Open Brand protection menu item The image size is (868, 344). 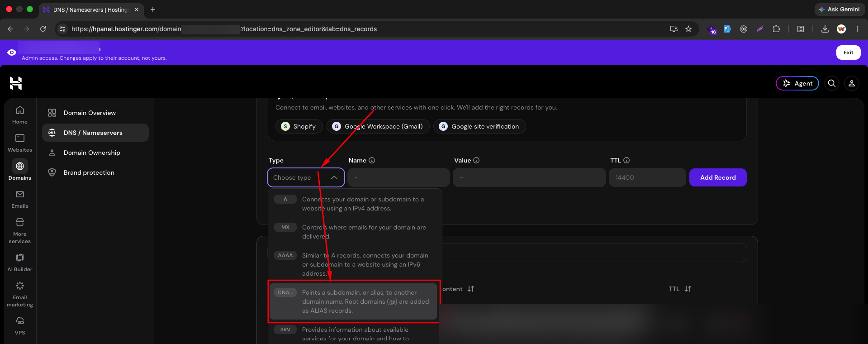click(x=95, y=172)
